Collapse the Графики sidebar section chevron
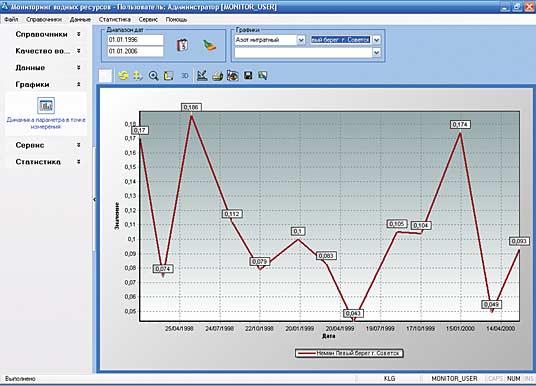Viewport: 536px width, 386px height. [x=79, y=84]
